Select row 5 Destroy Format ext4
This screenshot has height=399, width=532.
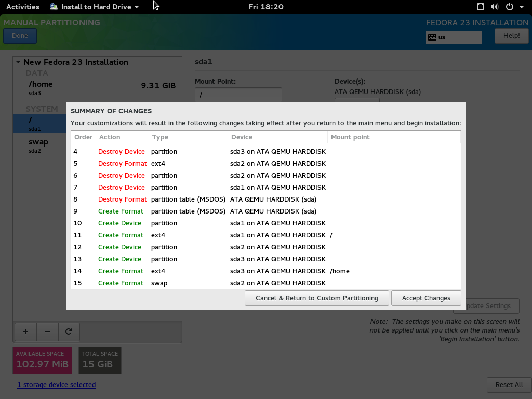tap(265, 163)
